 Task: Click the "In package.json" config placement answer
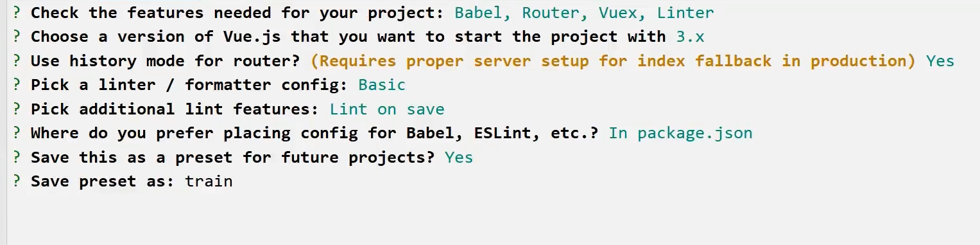(680, 134)
